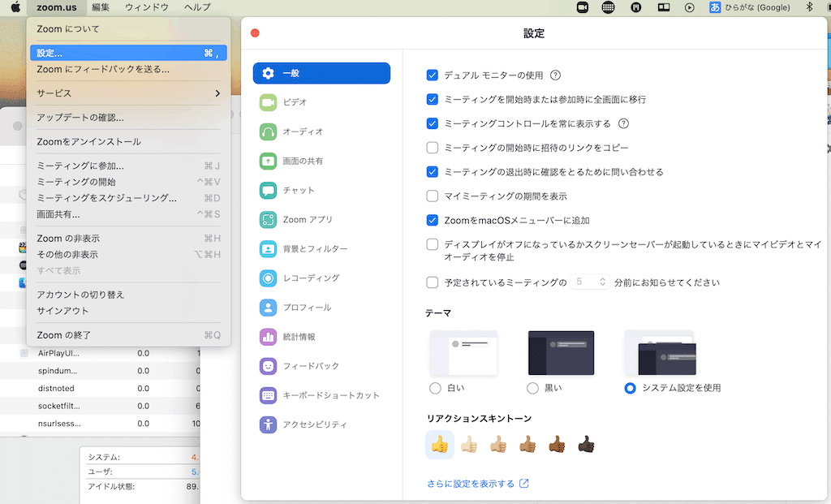Image resolution: width=831 pixels, height=504 pixels.
Task: Open the Apple menu icon
Action: 16,7
